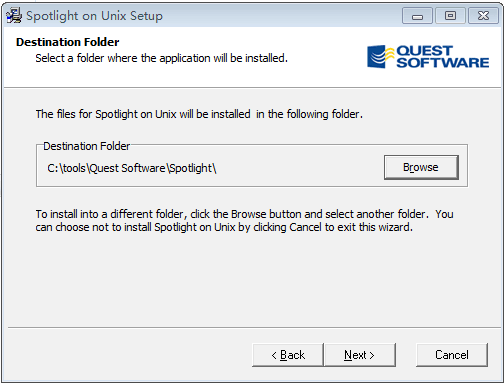Image resolution: width=504 pixels, height=383 pixels.
Task: Click the bold Destination Folder heading
Action: click(x=67, y=42)
